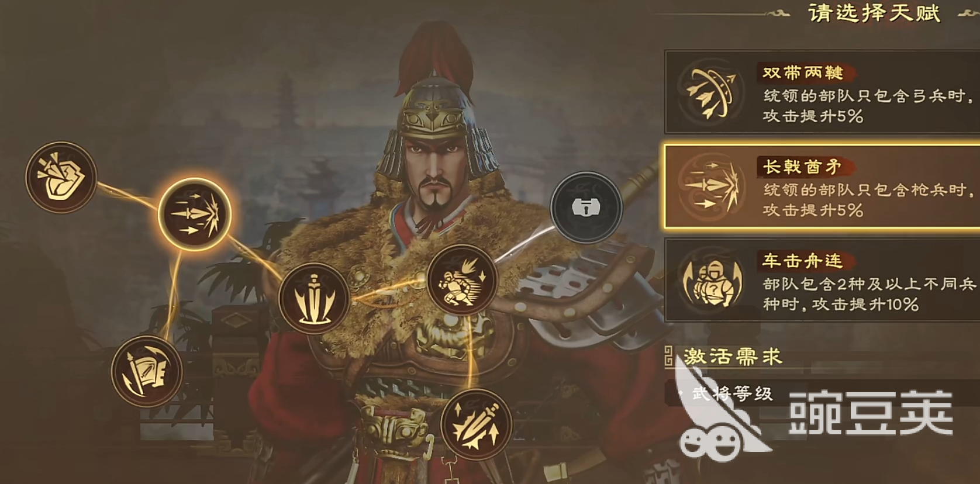
Task: Click the 武将等级 requirement row
Action: click(822, 393)
